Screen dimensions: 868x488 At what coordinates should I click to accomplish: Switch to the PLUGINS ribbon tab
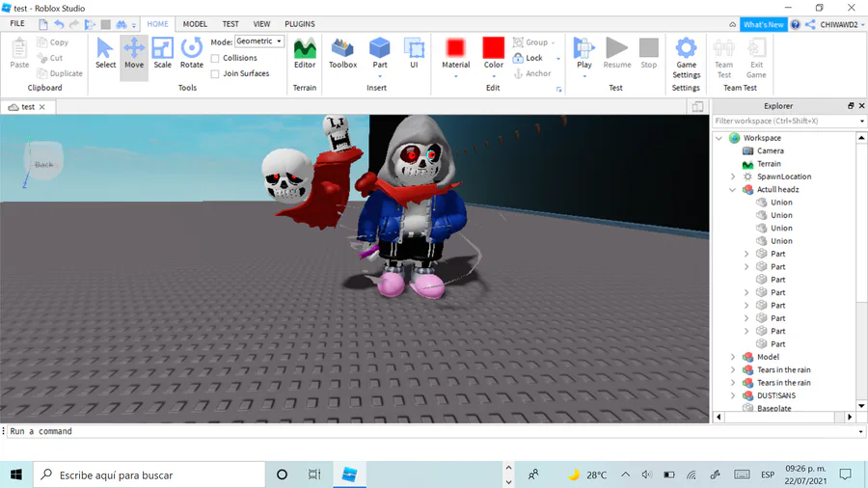tap(300, 24)
